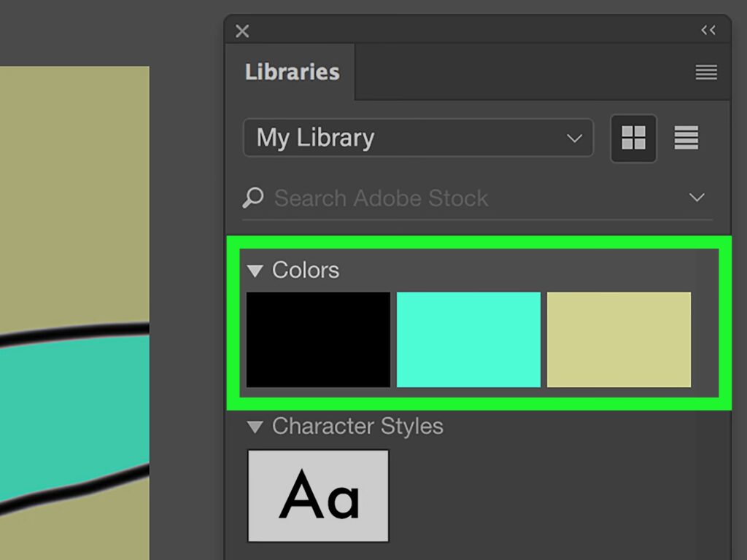This screenshot has width=747, height=560.
Task: Collapse the Colors section triangle
Action: pyautogui.click(x=255, y=271)
